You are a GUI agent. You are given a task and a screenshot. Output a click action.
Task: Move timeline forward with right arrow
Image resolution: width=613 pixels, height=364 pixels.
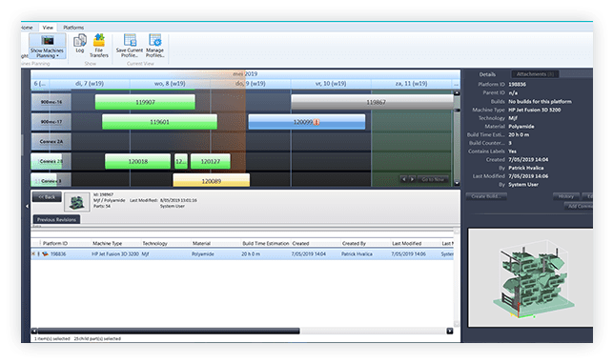click(x=412, y=179)
